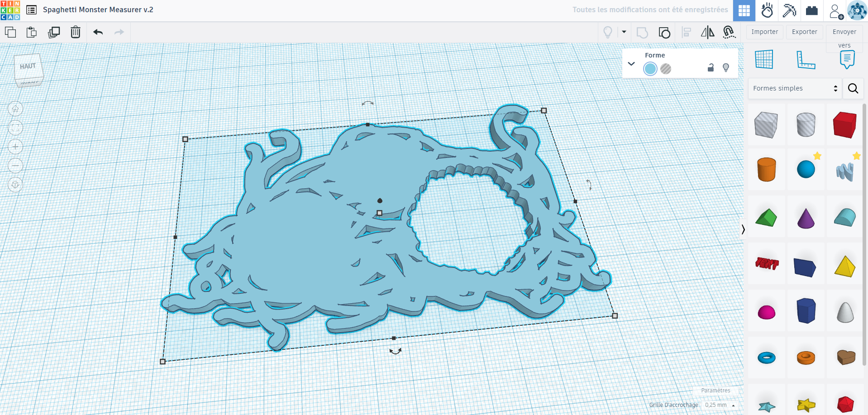This screenshot has width=868, height=415.
Task: Select the gray hole box shape
Action: [766, 125]
